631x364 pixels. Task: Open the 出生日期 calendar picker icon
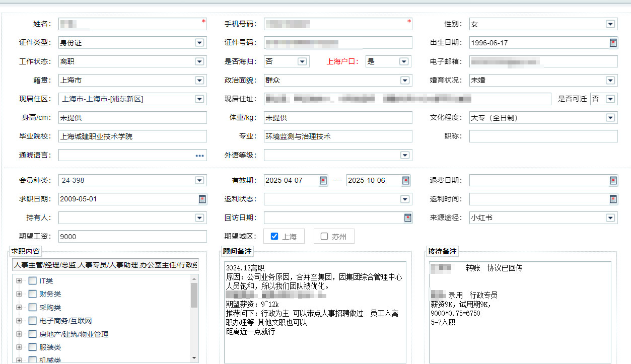[613, 43]
